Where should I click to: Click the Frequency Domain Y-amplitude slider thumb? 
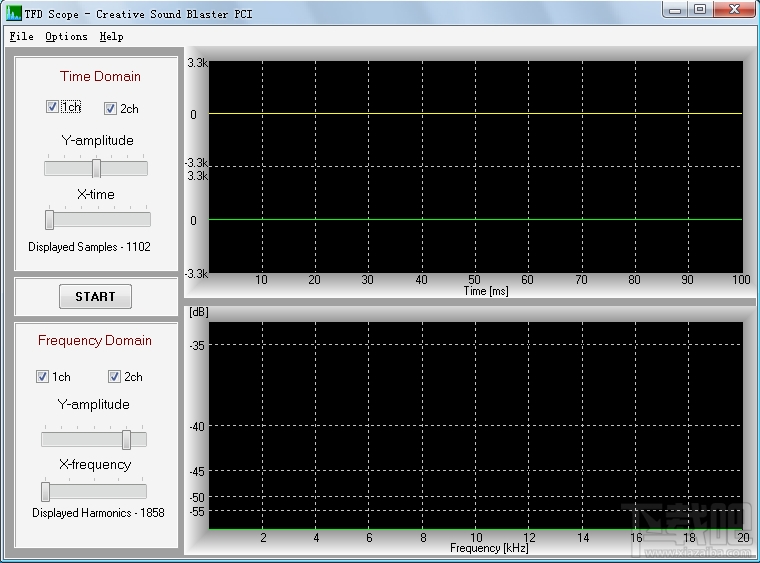pyautogui.click(x=127, y=439)
